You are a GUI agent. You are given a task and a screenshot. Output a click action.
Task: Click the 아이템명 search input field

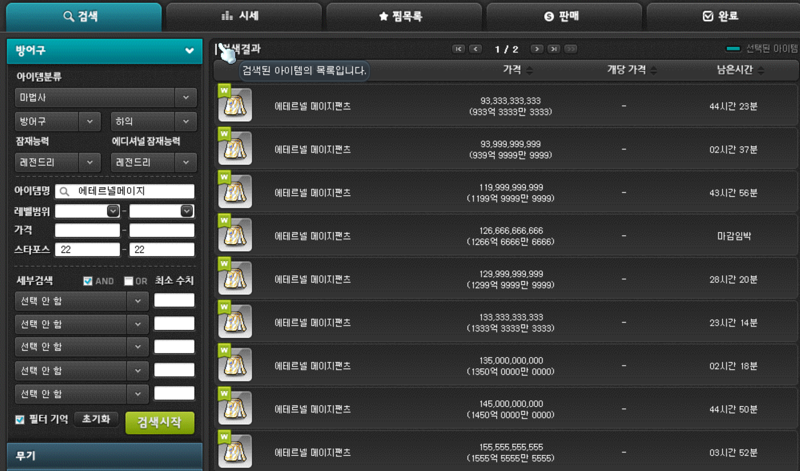tap(124, 191)
